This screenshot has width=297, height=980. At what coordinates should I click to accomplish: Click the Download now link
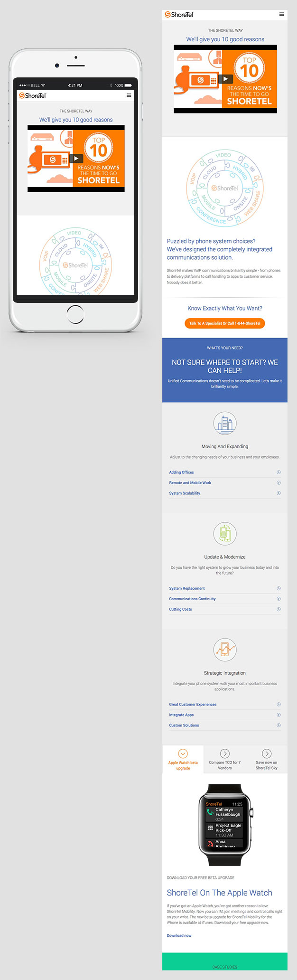point(179,935)
